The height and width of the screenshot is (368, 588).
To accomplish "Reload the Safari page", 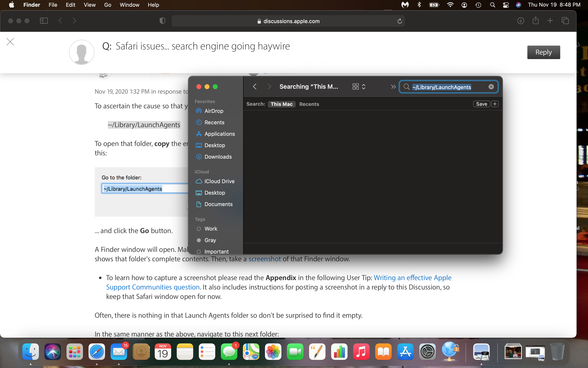I will [399, 21].
